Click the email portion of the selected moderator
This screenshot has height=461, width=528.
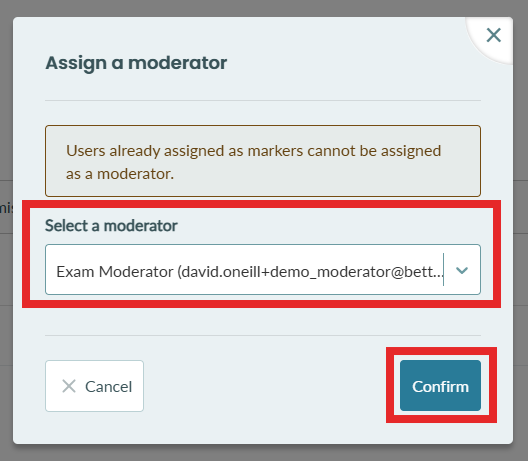tap(311, 272)
